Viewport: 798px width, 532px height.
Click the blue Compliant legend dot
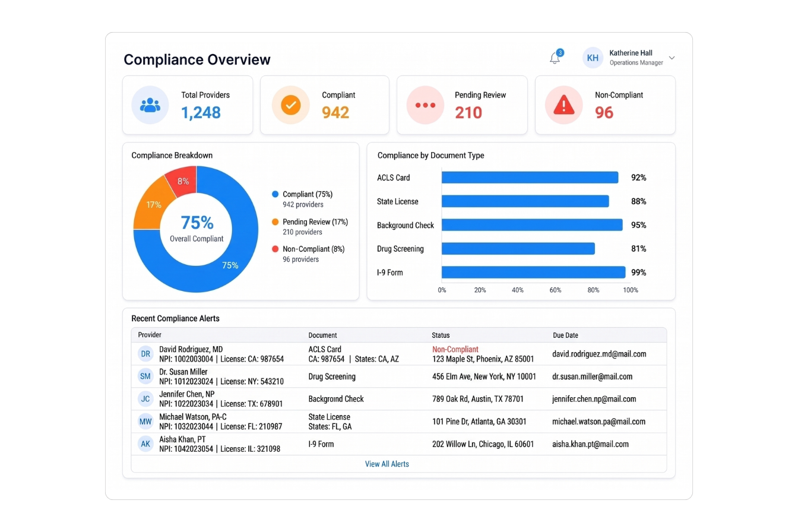tap(275, 194)
